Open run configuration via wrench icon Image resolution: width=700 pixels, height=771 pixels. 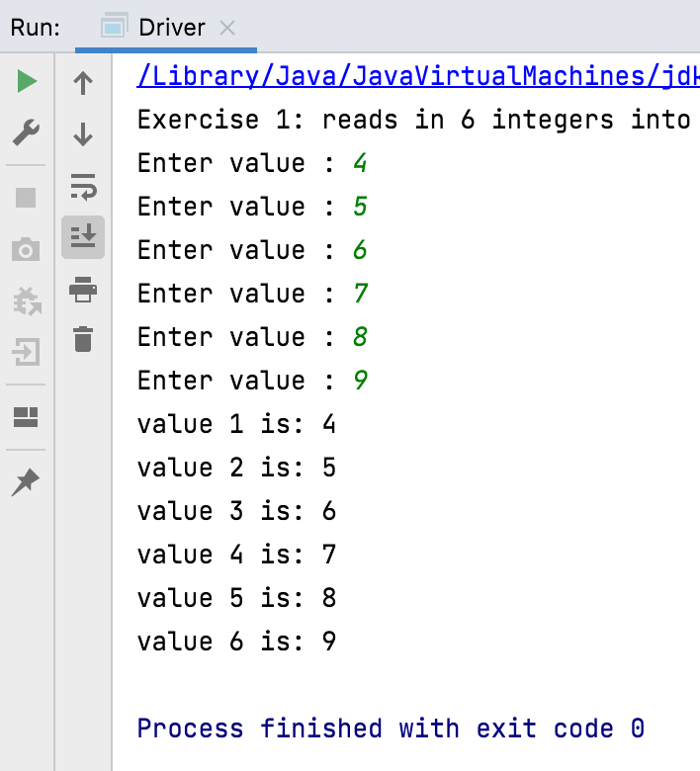pyautogui.click(x=27, y=131)
